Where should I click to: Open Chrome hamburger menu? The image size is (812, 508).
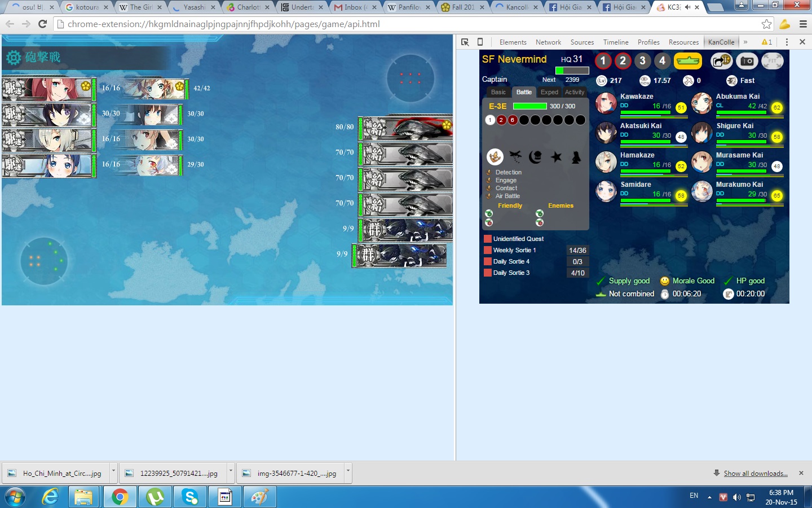803,24
